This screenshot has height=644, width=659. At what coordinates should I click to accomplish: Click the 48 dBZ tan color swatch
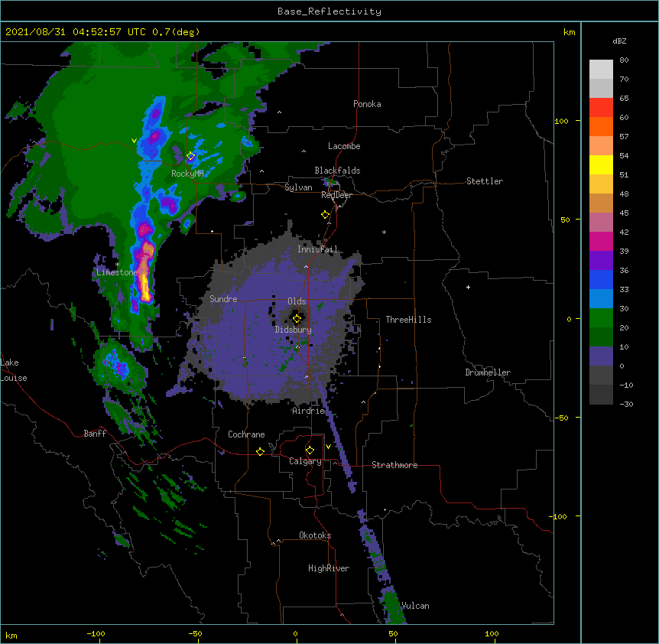pos(601,203)
